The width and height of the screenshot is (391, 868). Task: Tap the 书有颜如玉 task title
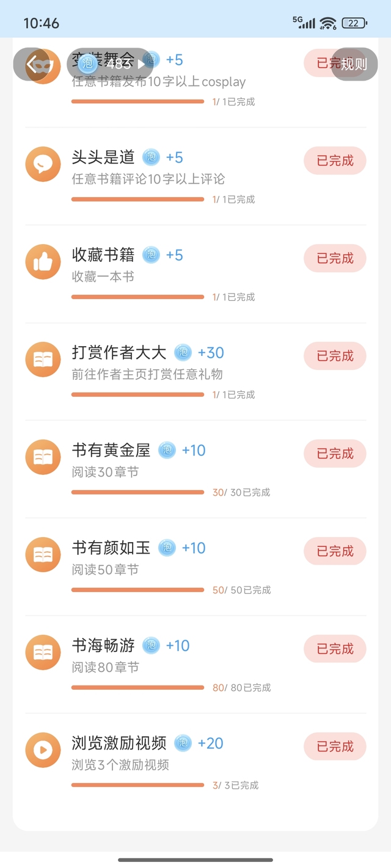(x=111, y=548)
